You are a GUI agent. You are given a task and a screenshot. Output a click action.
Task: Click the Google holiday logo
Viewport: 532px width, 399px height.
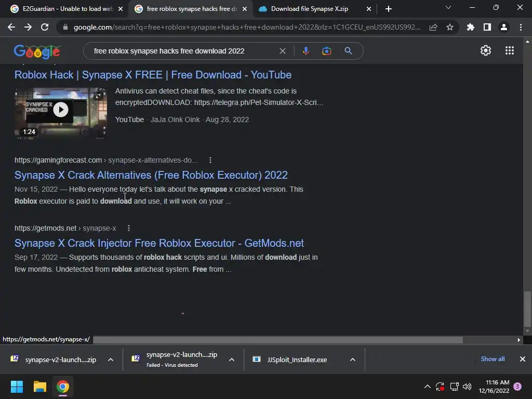[37, 51]
